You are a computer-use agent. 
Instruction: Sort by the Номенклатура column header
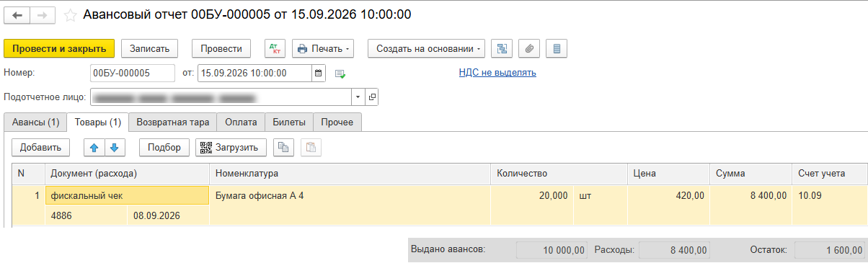(350, 174)
